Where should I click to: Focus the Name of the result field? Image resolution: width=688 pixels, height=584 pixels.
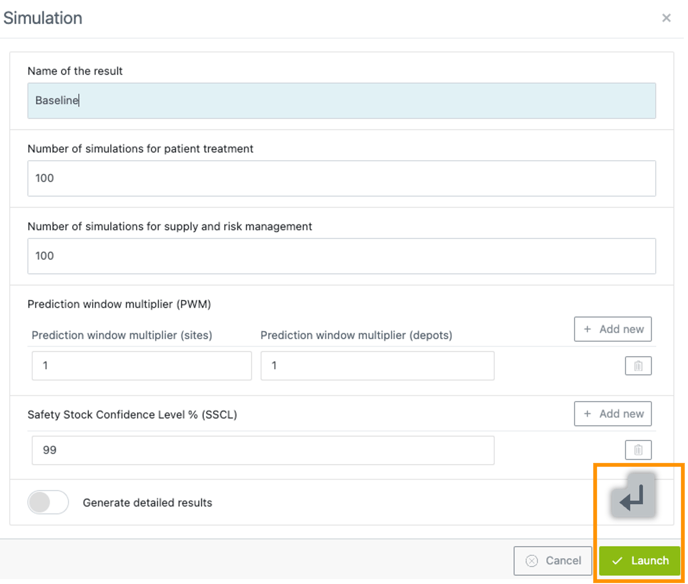tap(341, 101)
